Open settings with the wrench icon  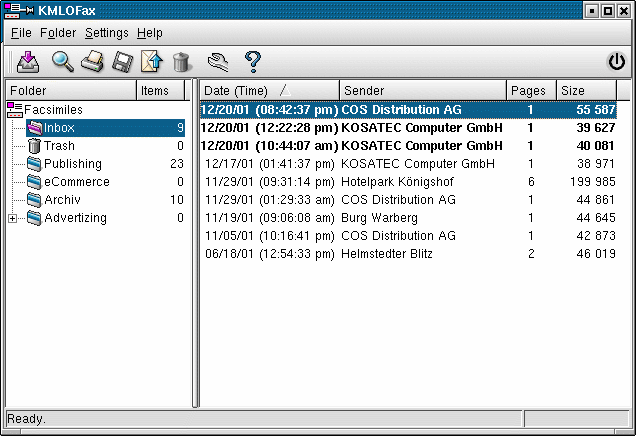[218, 62]
